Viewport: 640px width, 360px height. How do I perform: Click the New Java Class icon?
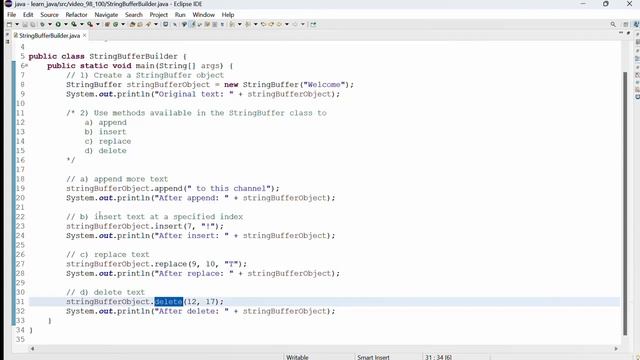pyautogui.click(x=116, y=24)
